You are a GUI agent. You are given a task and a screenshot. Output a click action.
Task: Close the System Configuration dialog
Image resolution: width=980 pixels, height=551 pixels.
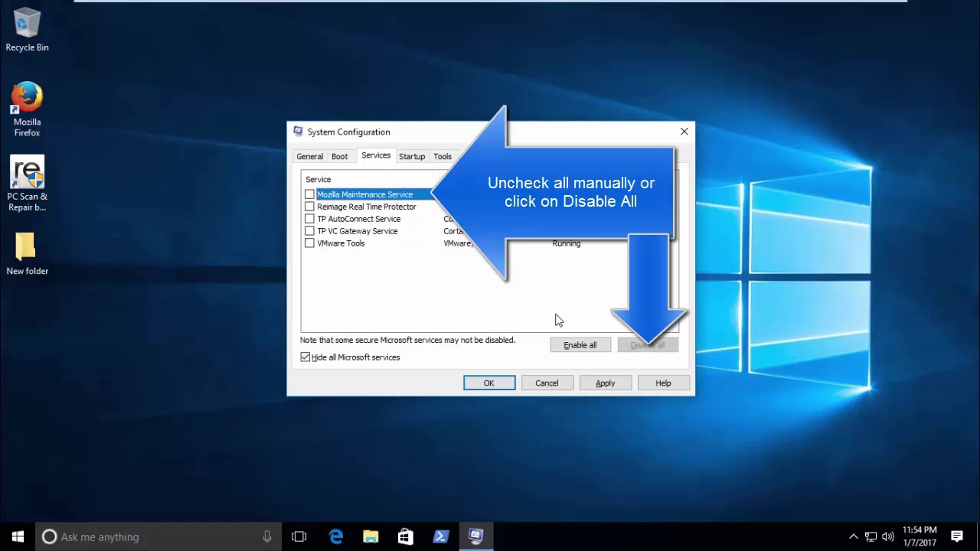[684, 132]
